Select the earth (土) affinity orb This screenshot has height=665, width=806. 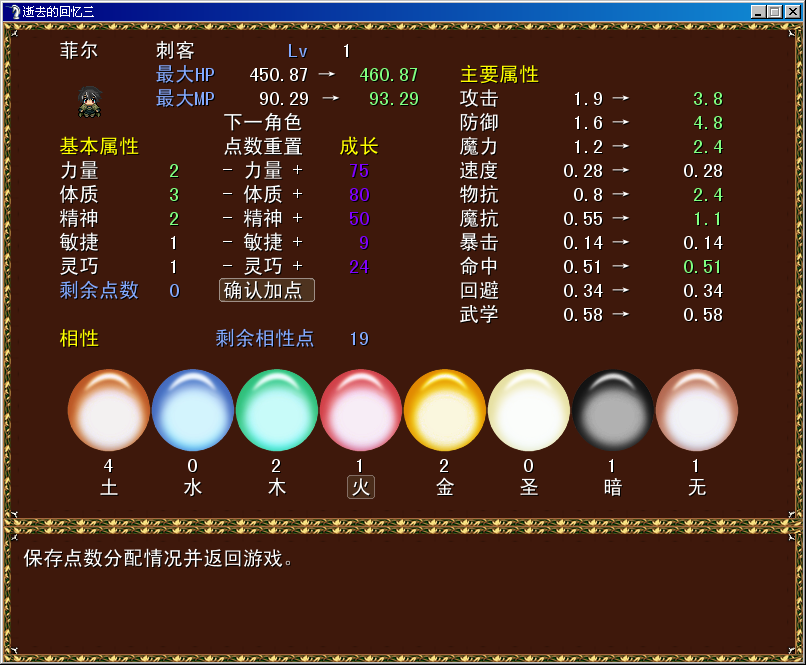click(108, 410)
